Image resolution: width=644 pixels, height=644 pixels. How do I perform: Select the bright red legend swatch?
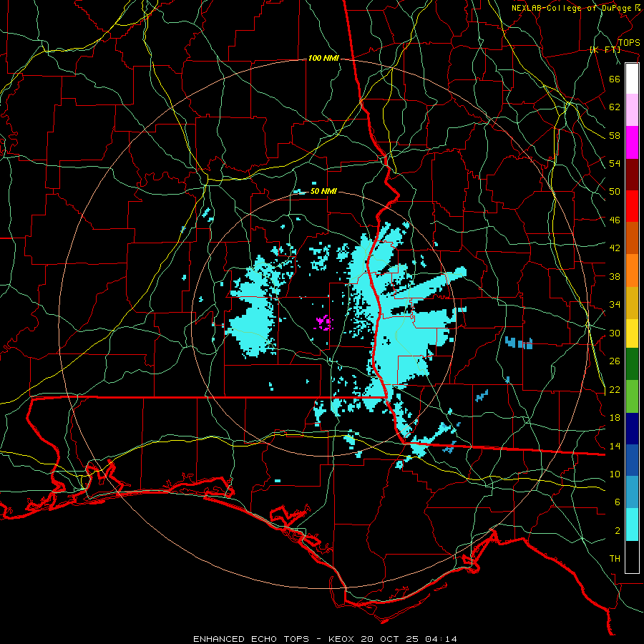click(x=632, y=206)
